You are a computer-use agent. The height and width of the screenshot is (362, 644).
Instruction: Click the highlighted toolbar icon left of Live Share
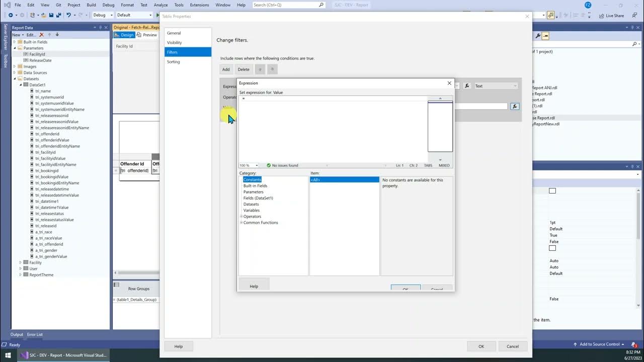pos(551,15)
